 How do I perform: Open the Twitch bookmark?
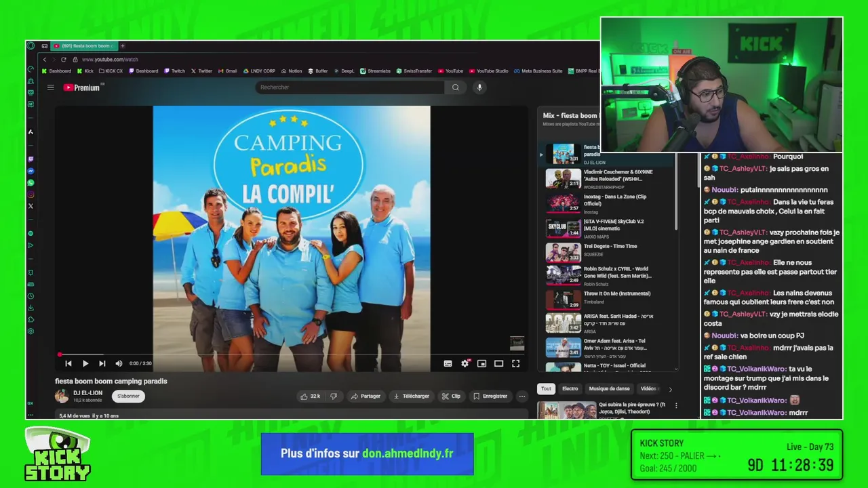click(174, 71)
